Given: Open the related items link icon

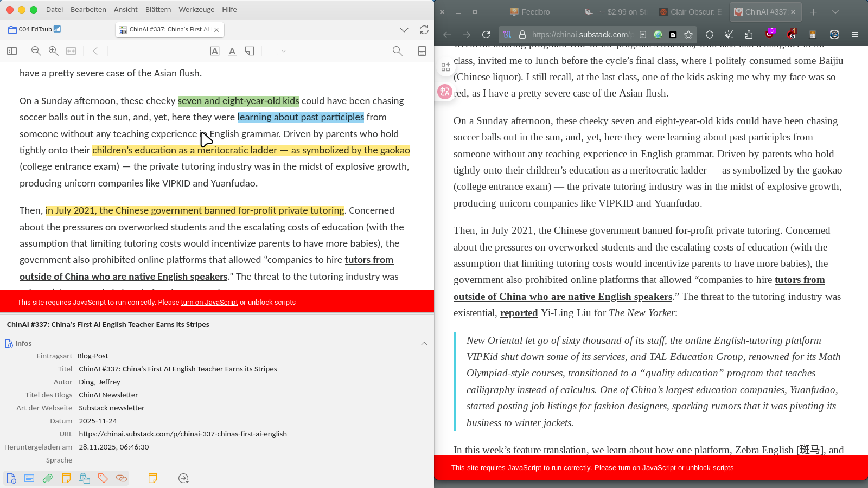Looking at the screenshot, I should click(122, 478).
